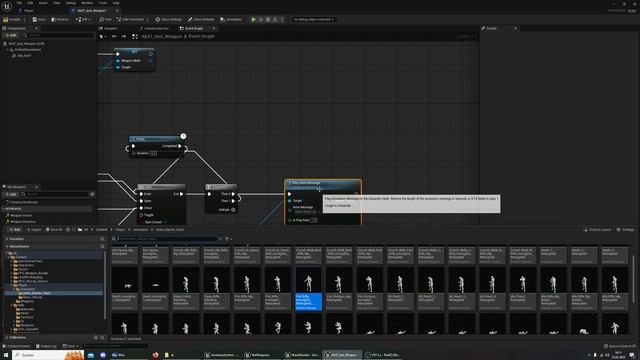Image resolution: width=640 pixels, height=360 pixels.
Task: Open Class Defaults
Action: 201,19
